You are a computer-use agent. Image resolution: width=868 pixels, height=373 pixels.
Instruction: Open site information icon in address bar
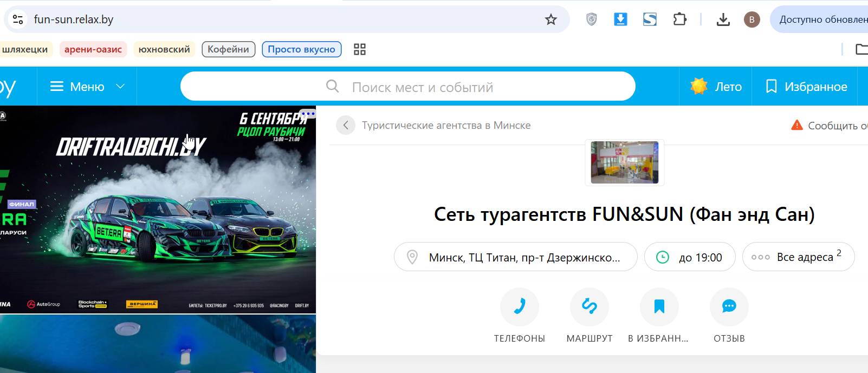pyautogui.click(x=17, y=19)
